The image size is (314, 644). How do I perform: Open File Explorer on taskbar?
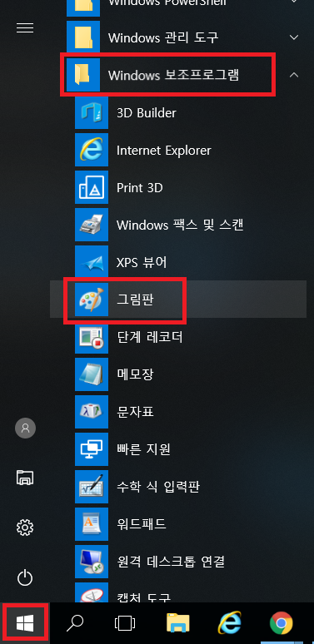(178, 623)
